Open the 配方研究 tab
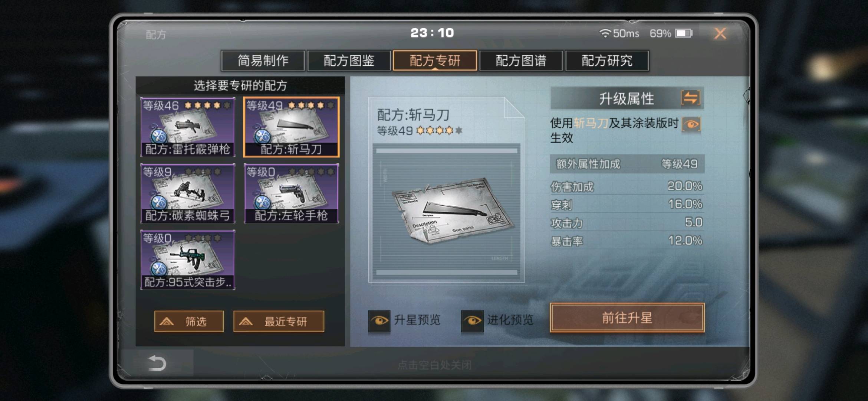868x401 pixels. point(607,61)
